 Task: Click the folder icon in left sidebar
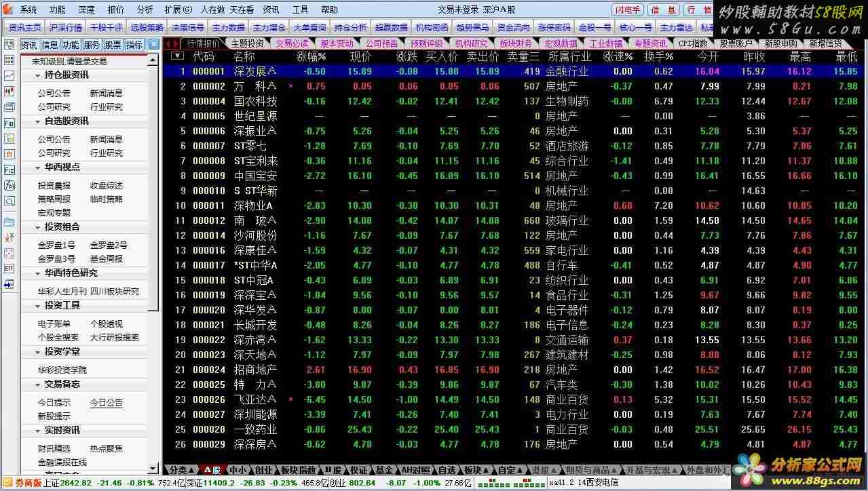10,222
